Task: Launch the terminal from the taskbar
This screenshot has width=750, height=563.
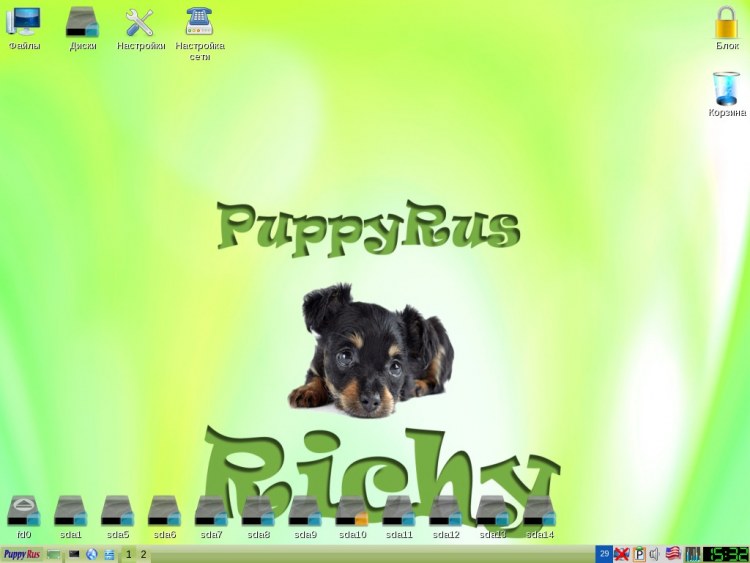Action: (x=74, y=554)
